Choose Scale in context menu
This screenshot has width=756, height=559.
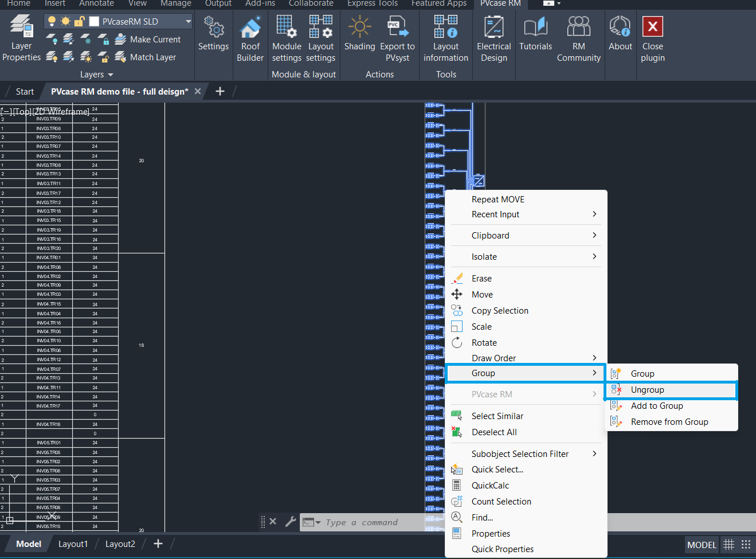click(526, 326)
